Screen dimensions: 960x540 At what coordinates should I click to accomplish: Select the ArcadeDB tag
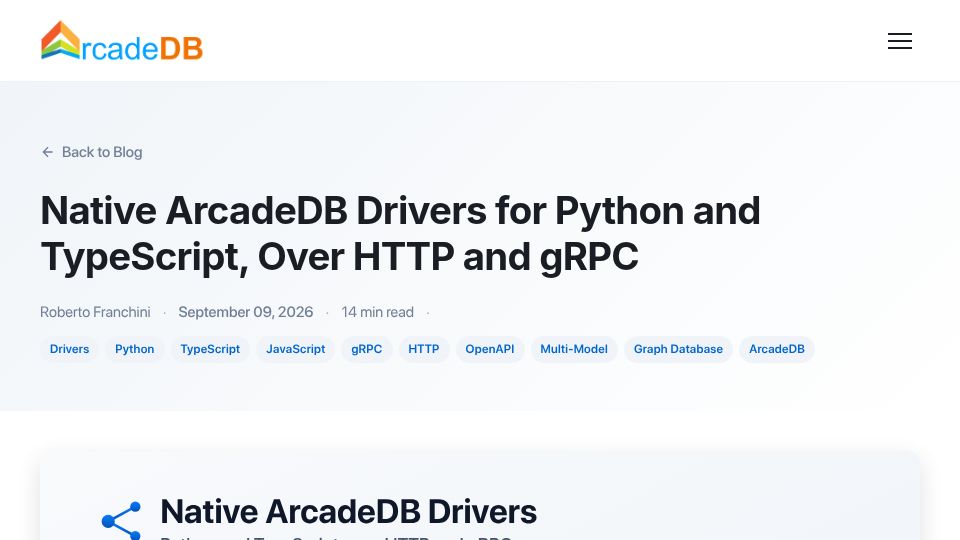pos(777,349)
